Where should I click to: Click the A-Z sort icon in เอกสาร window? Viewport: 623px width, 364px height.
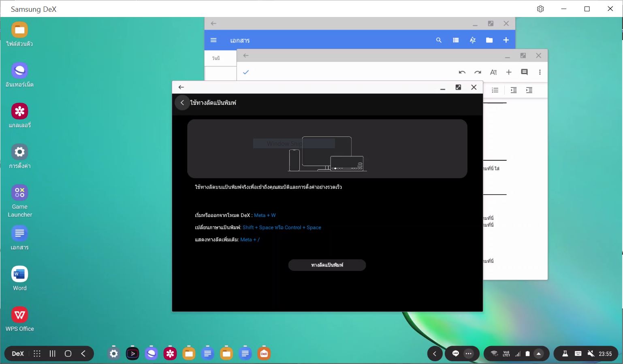472,40
